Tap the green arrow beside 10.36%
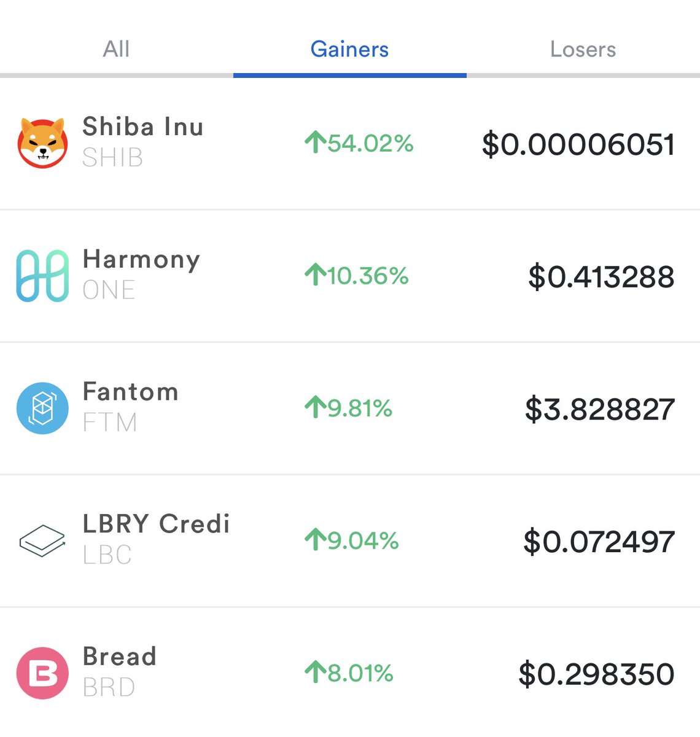The image size is (700, 737). (x=315, y=275)
